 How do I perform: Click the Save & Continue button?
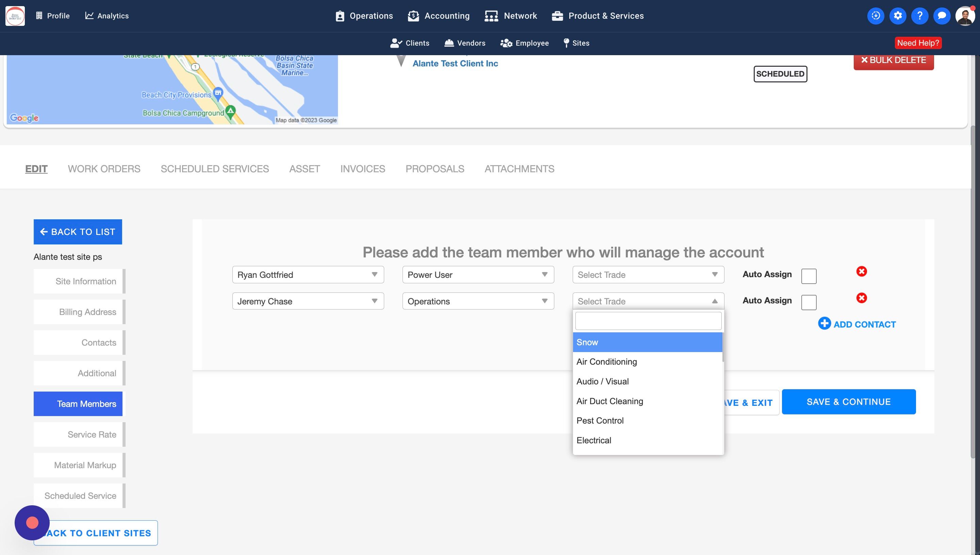point(848,402)
